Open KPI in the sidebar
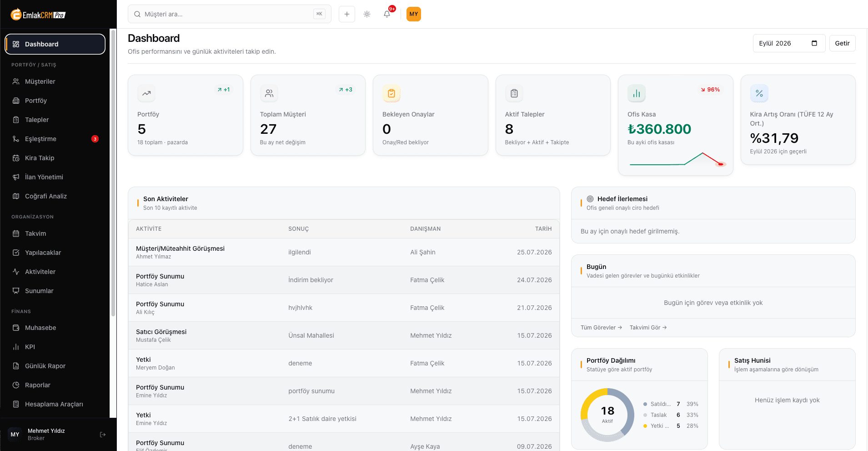 tap(55, 347)
